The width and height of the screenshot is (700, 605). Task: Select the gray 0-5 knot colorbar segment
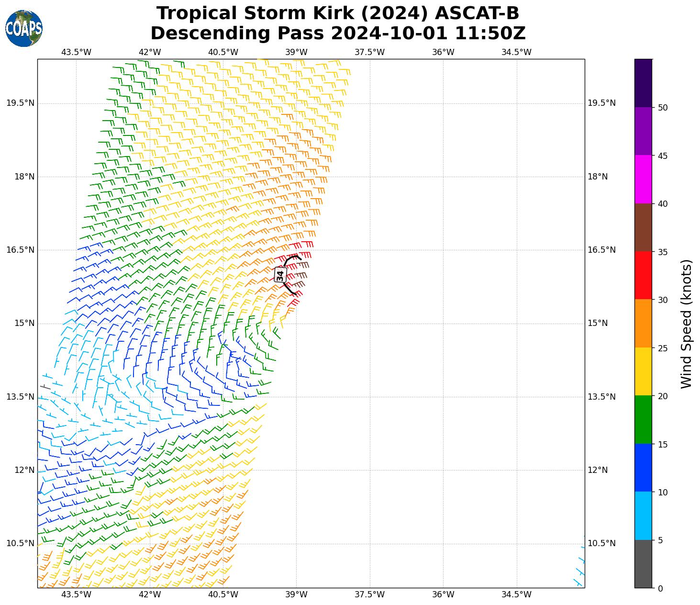click(643, 563)
